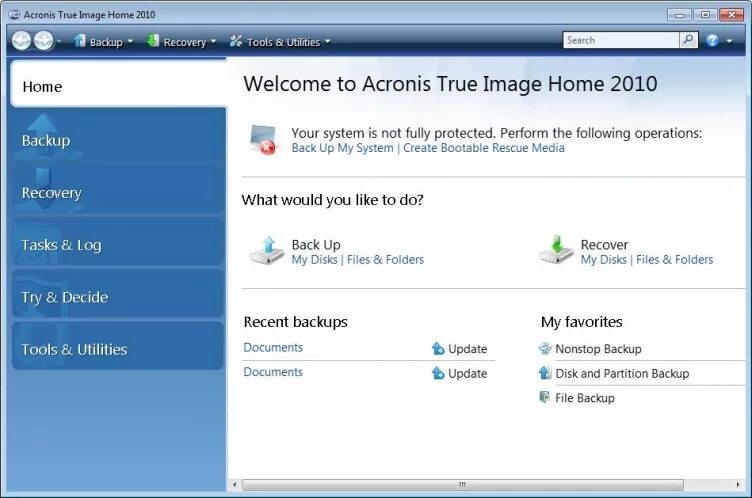
Task: Click the scrollbar left arrow
Action: click(235, 485)
